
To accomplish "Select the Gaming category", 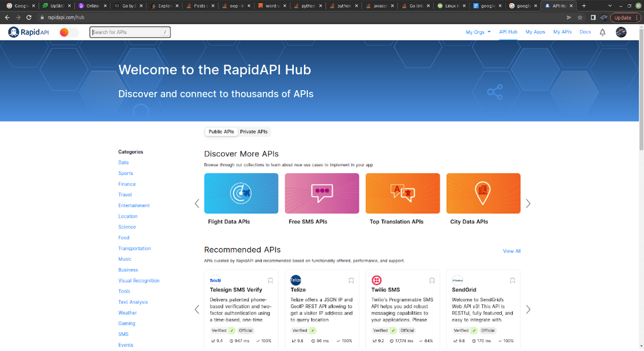I will tap(126, 324).
